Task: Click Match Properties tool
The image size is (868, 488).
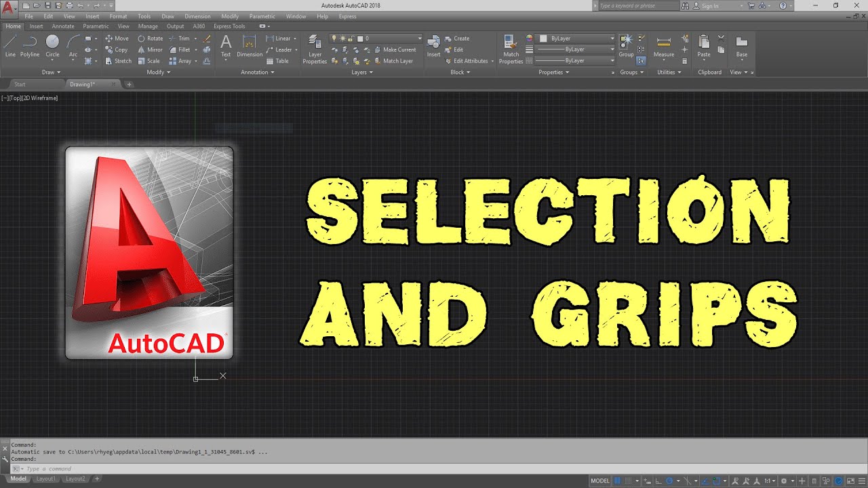Action: (511, 49)
